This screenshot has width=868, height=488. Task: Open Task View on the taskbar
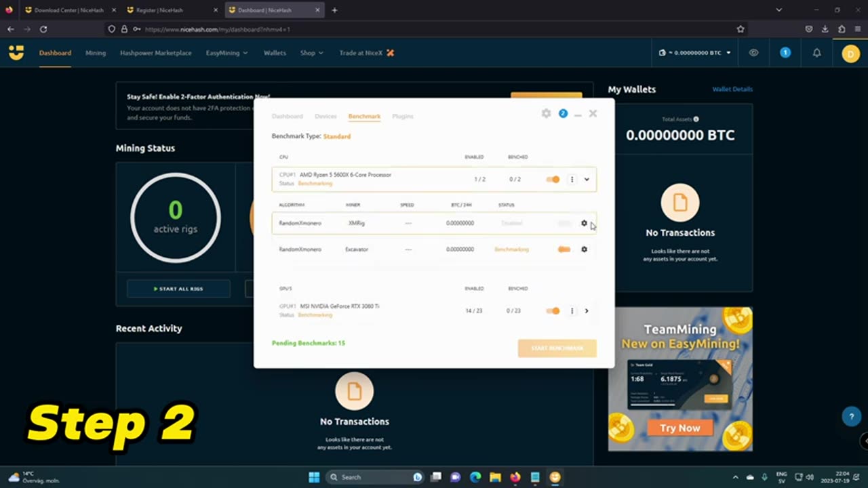pos(436,477)
